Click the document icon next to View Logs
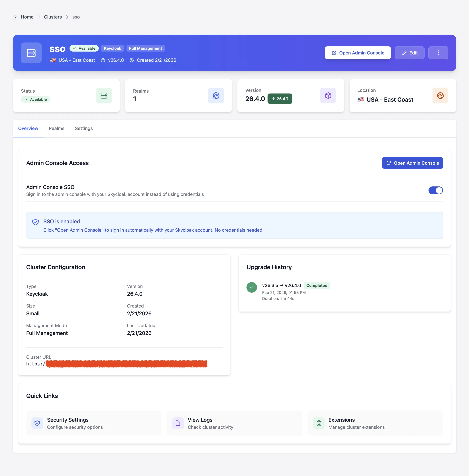Viewport: 469px width, 476px height. [178, 423]
